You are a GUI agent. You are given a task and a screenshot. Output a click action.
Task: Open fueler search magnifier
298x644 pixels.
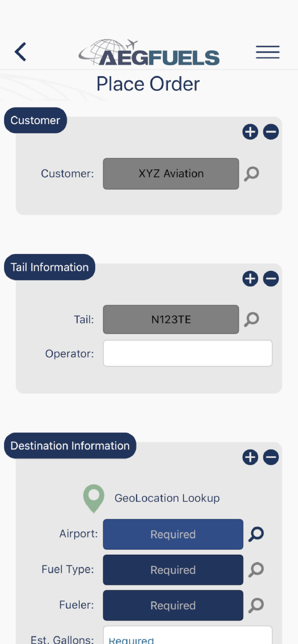pyautogui.click(x=256, y=605)
